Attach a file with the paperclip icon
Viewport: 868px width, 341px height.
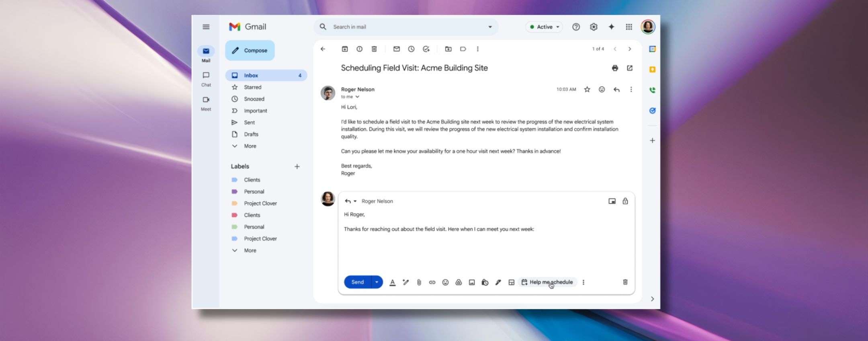[x=419, y=282]
